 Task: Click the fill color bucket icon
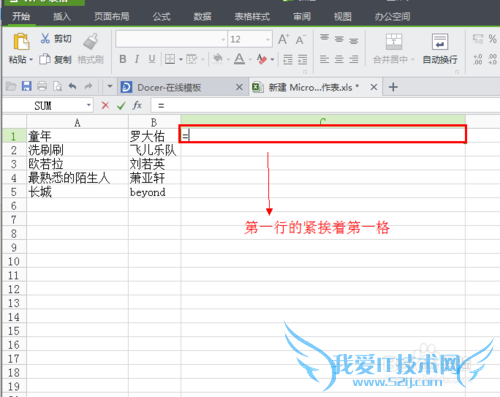218,59
